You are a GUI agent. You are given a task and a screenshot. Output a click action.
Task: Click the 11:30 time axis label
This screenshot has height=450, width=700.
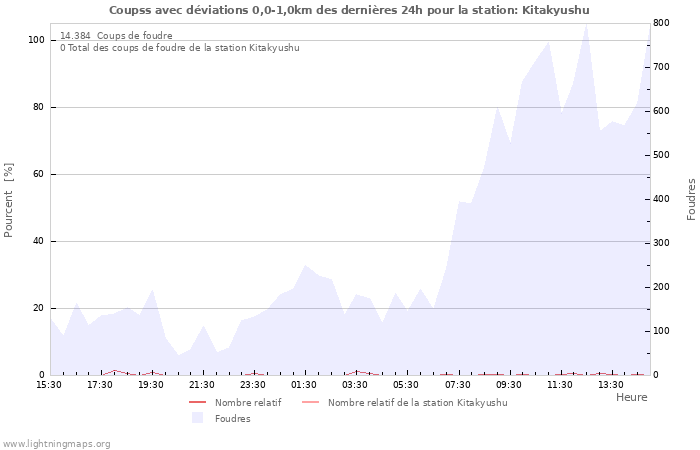(x=559, y=385)
